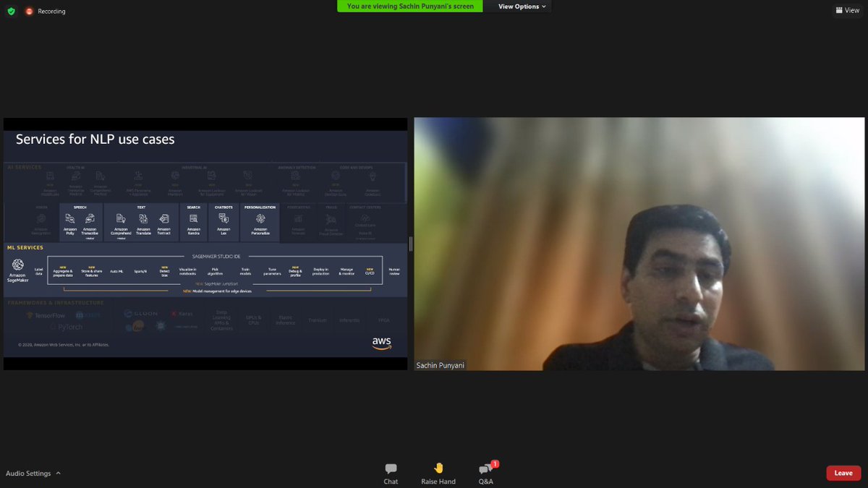Click the dimmed TensorFlow logo on slide

coord(46,316)
